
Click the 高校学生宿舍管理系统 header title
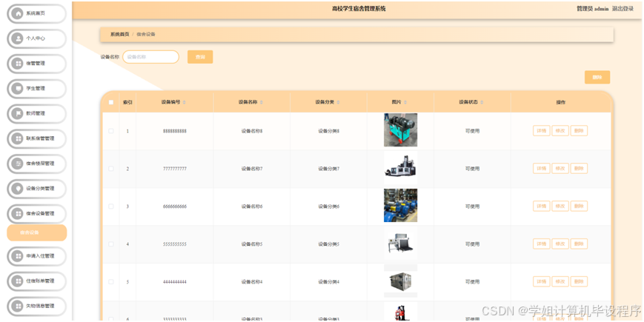359,9
